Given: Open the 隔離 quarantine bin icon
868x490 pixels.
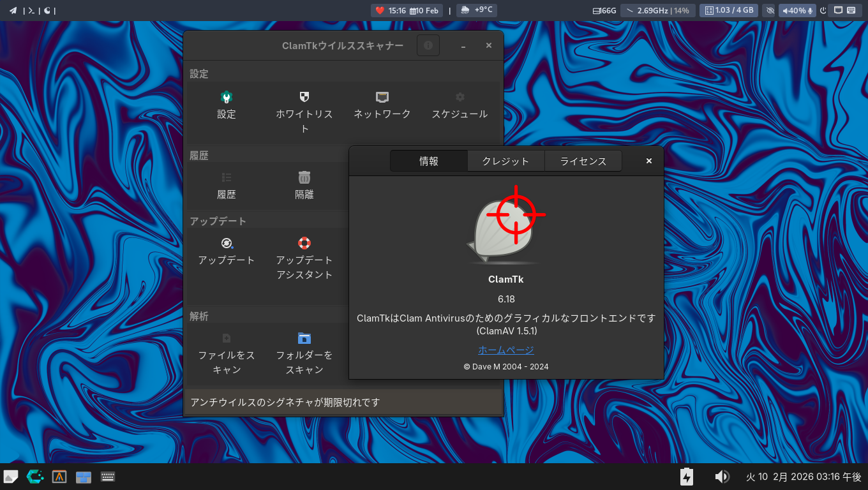Looking at the screenshot, I should (x=304, y=177).
